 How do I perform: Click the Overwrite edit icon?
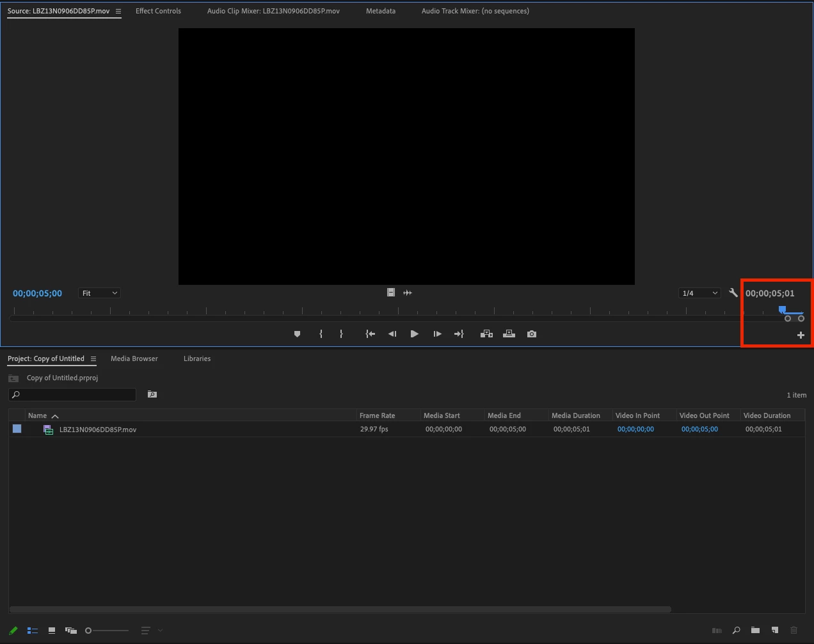[x=509, y=334]
